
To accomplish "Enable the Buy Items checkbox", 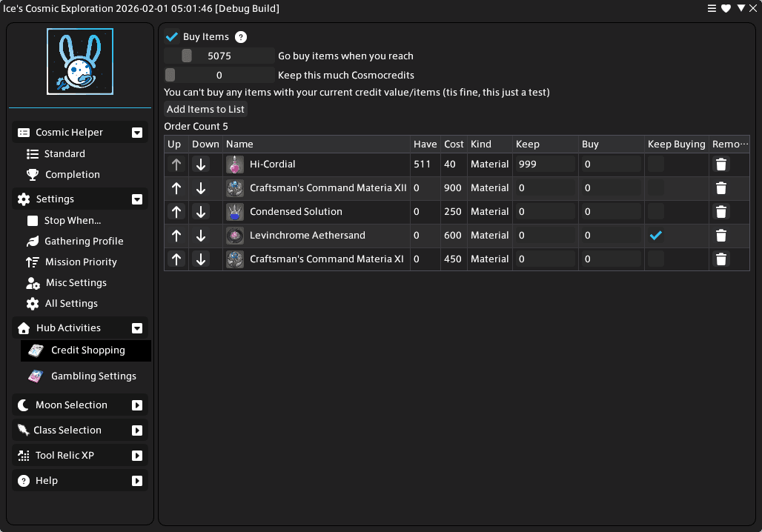I will coord(172,36).
